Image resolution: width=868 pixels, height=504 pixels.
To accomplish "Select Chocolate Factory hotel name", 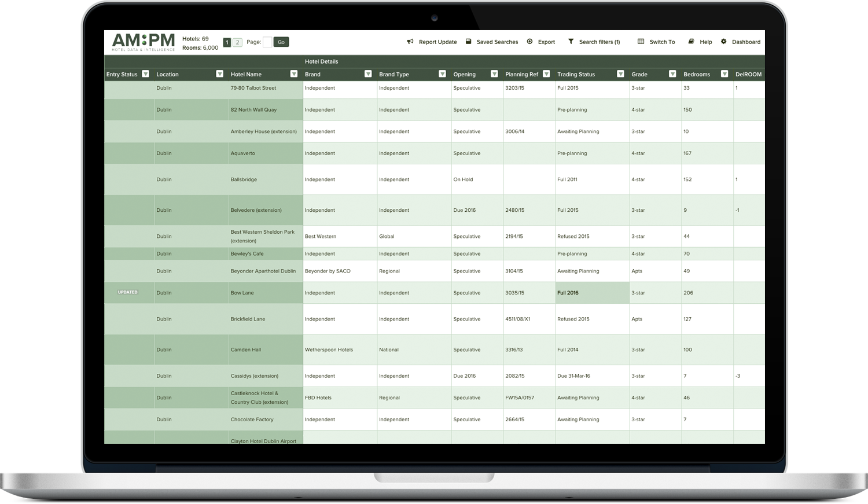I will 252,420.
